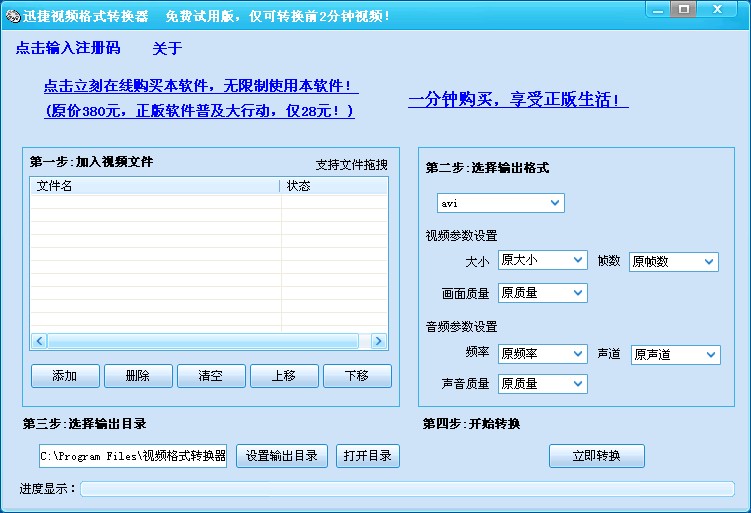Image resolution: width=751 pixels, height=513 pixels.
Task: Click the 打开目录 button
Action: coord(368,456)
